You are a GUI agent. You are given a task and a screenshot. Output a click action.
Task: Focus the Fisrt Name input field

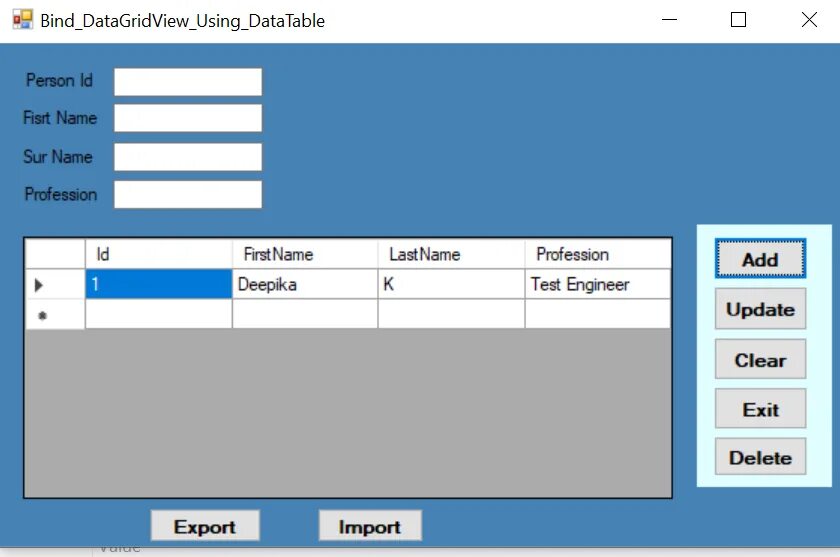click(x=188, y=118)
